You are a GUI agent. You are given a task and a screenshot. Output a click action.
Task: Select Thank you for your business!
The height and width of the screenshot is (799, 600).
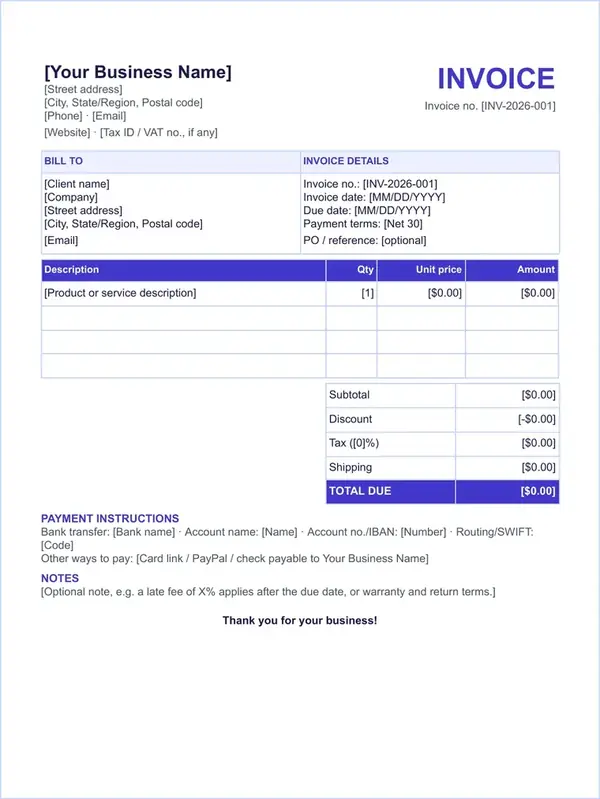[300, 621]
